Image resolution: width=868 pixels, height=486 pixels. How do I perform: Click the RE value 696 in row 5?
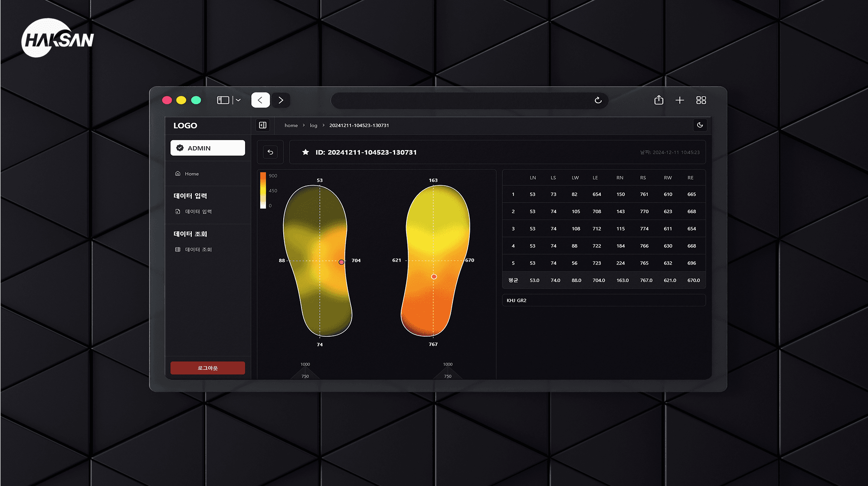[x=691, y=263]
